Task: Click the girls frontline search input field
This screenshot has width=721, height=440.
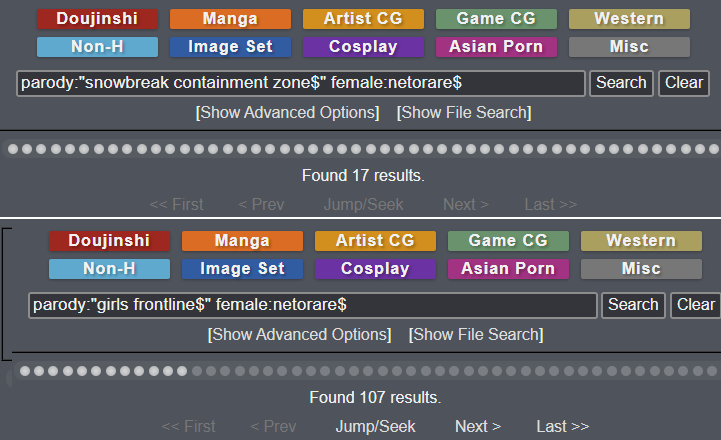Action: [x=313, y=305]
